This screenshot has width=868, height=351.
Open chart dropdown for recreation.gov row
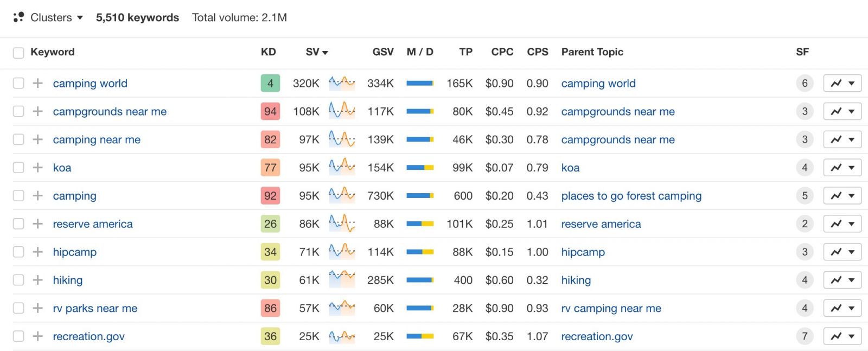tap(843, 336)
